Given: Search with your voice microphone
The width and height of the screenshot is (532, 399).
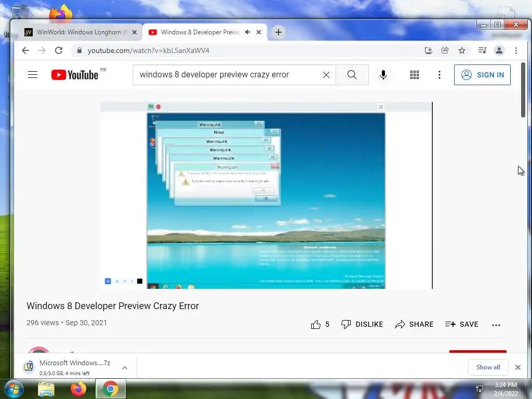Looking at the screenshot, I should pos(383,75).
